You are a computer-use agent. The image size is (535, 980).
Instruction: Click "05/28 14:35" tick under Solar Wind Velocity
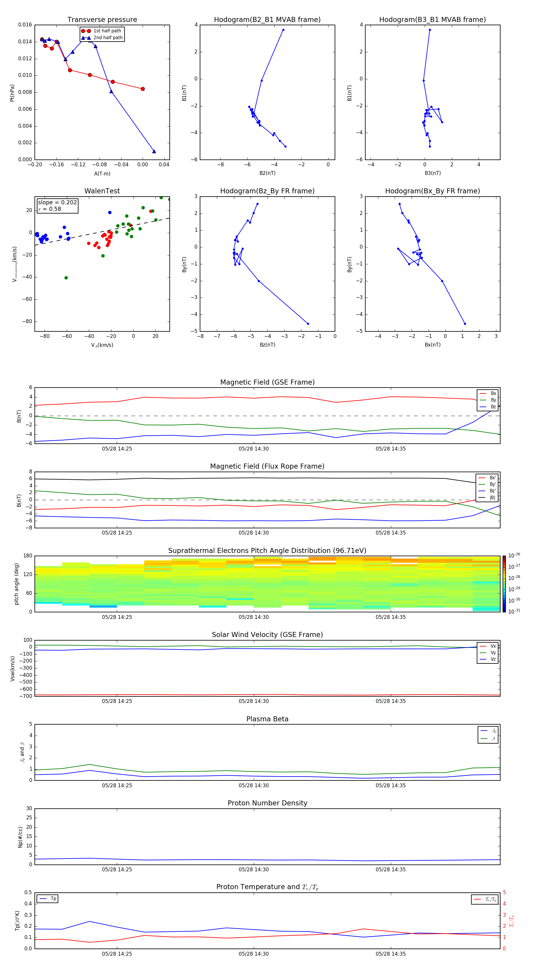(x=391, y=701)
